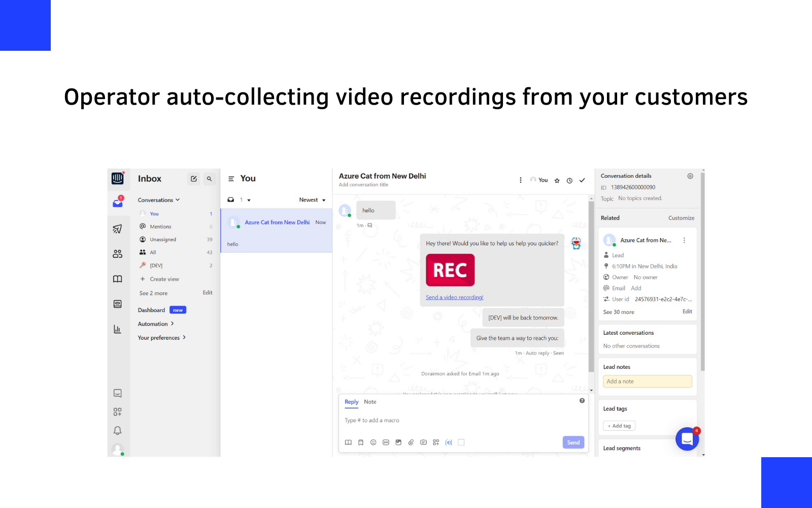Viewport: 812px width, 508px height.
Task: Open the Contacts sidebar icon
Action: coord(118,253)
